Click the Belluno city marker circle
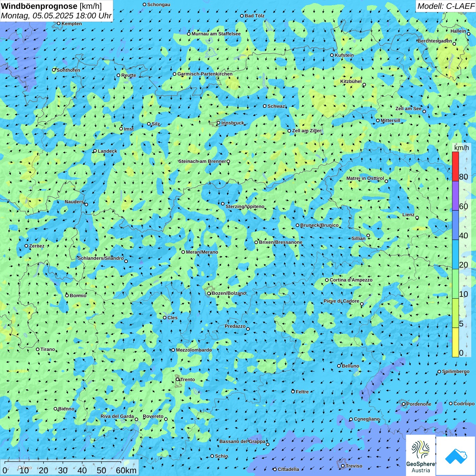 tap(339, 366)
